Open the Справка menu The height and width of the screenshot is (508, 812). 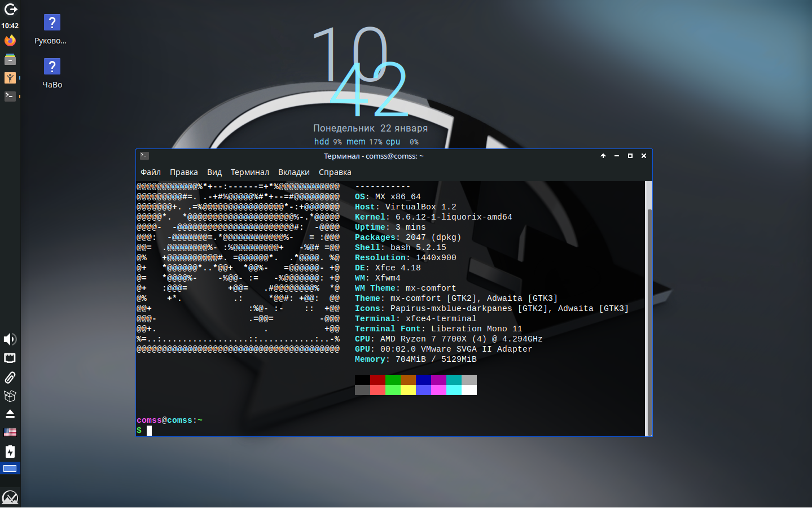[335, 172]
